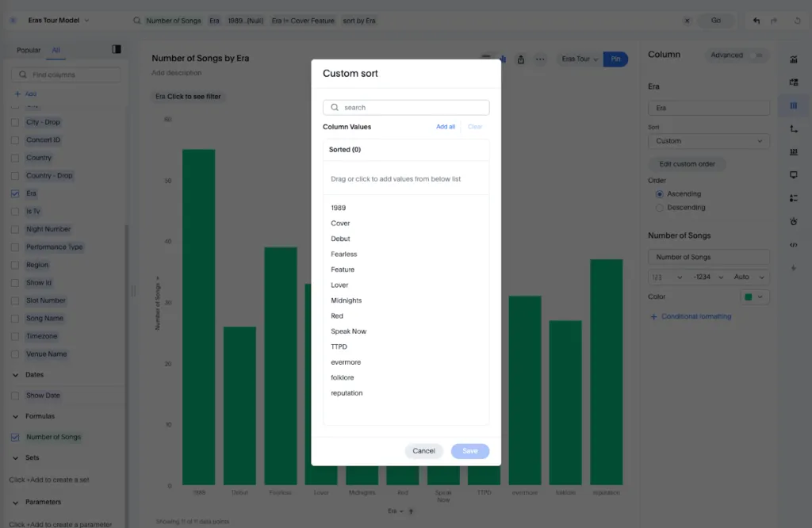The height and width of the screenshot is (528, 812).
Task: Click the Save button in Custom sort dialog
Action: click(469, 450)
